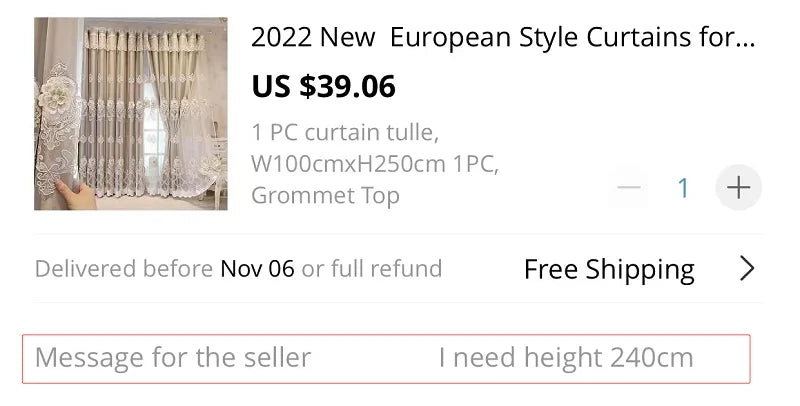Click the 'Delivered before' delivery text
The height and width of the screenshot is (406, 800).
[124, 269]
